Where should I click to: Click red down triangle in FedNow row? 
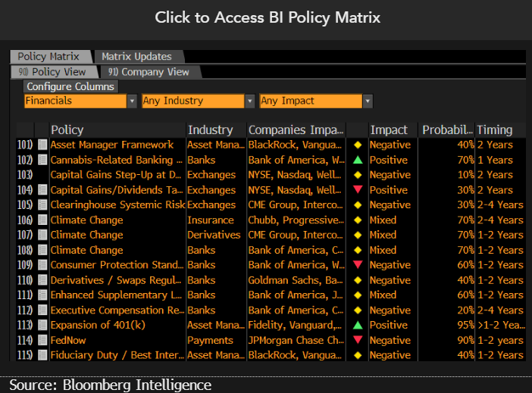pos(358,340)
